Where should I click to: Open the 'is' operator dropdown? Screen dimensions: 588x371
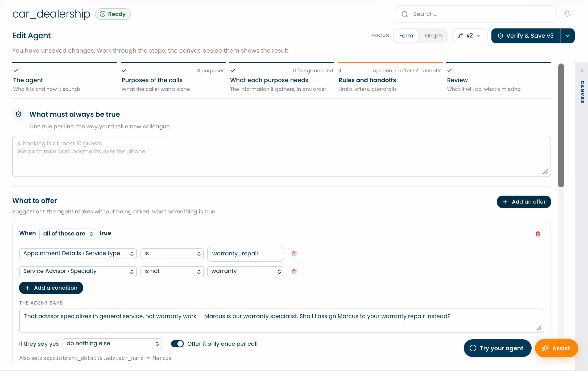172,254
